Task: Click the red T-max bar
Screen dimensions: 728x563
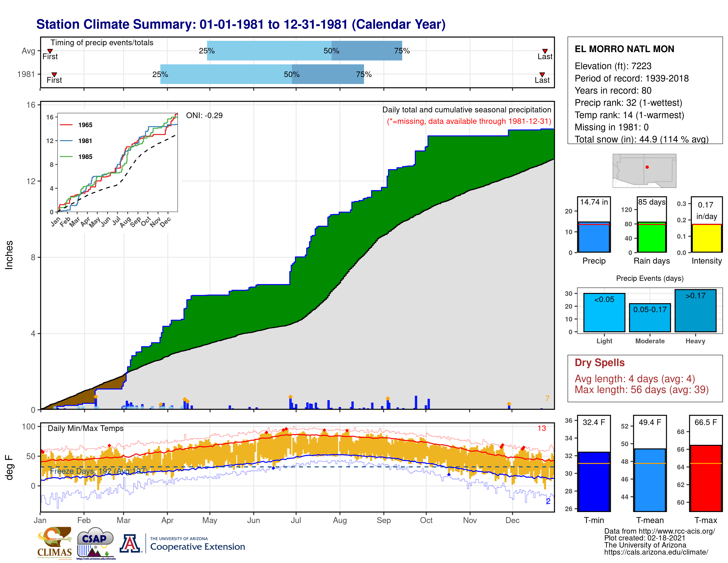Action: (x=706, y=478)
